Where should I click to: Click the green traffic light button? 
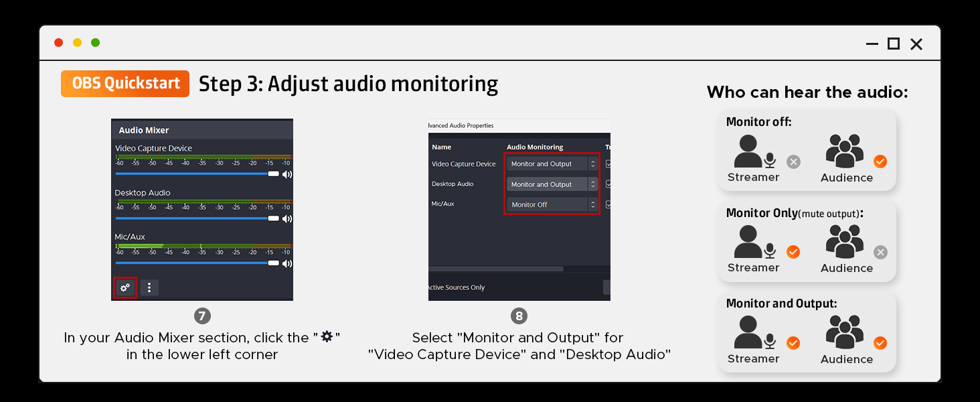click(x=95, y=42)
